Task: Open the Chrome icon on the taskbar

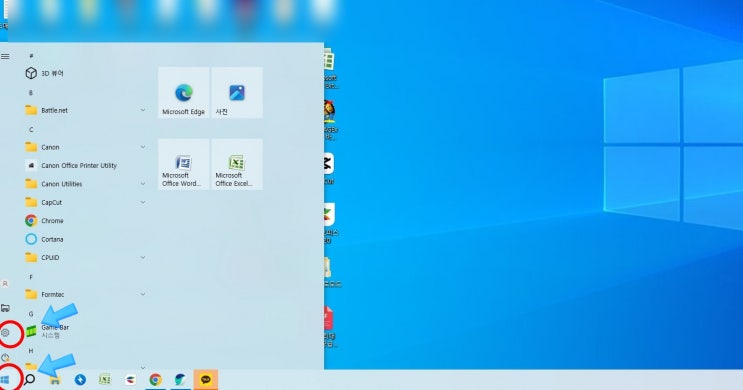Action: [x=155, y=380]
